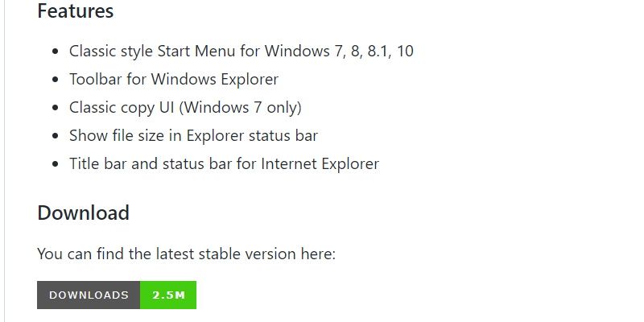Screen dimensions: 644x322
Task: Click the latest stable version sentence
Action: pos(187,254)
